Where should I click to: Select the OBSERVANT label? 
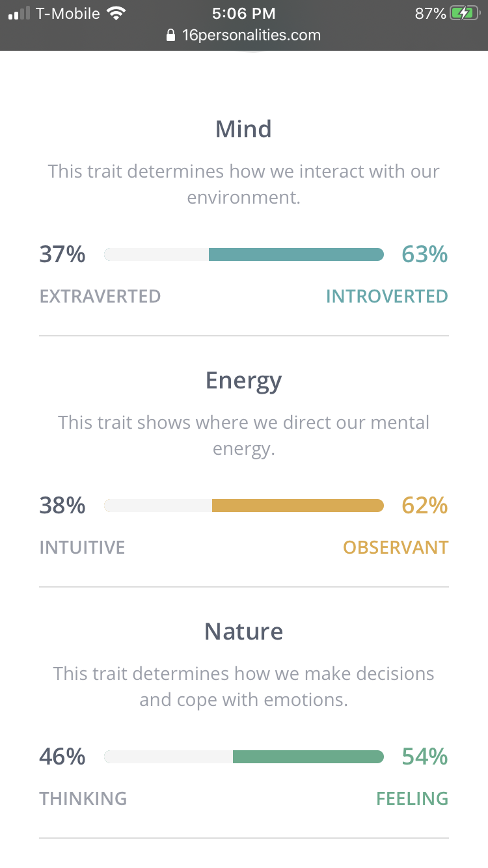coord(396,547)
